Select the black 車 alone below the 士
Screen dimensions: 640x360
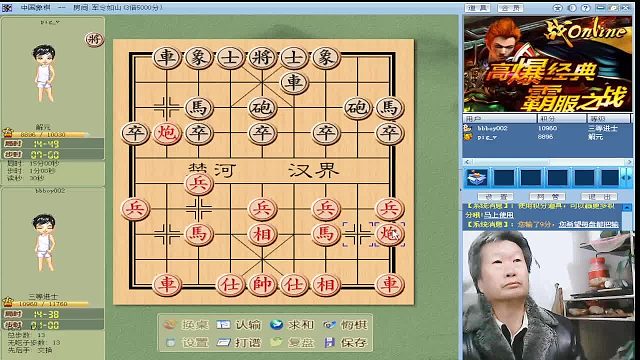pos(294,82)
